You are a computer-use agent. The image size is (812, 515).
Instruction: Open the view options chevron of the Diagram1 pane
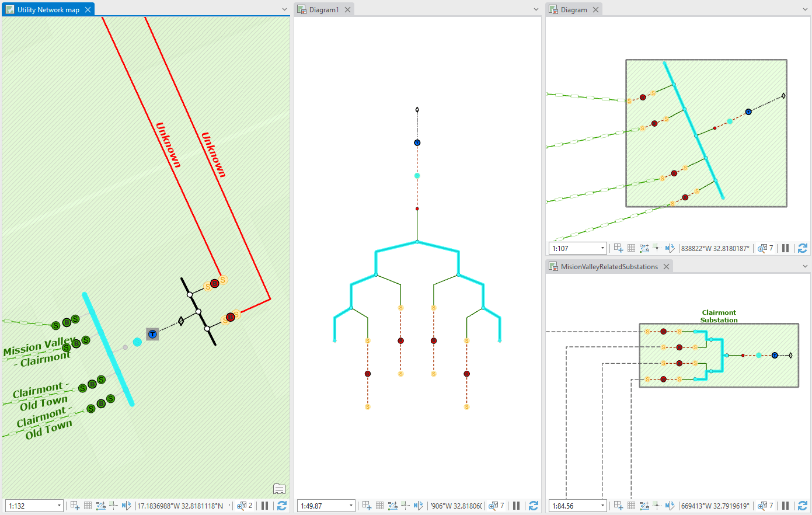coord(535,9)
